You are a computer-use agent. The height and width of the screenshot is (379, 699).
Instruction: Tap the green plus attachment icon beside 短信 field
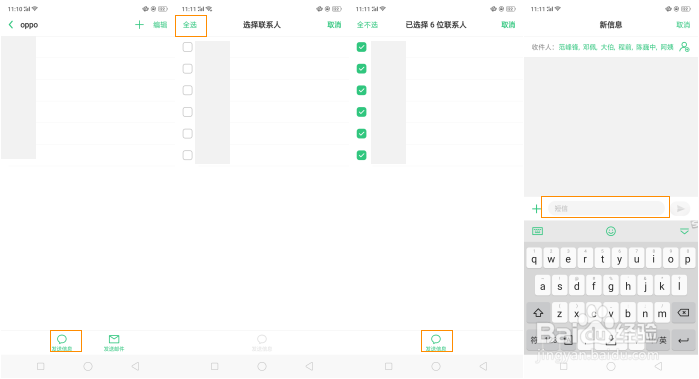[x=536, y=208]
